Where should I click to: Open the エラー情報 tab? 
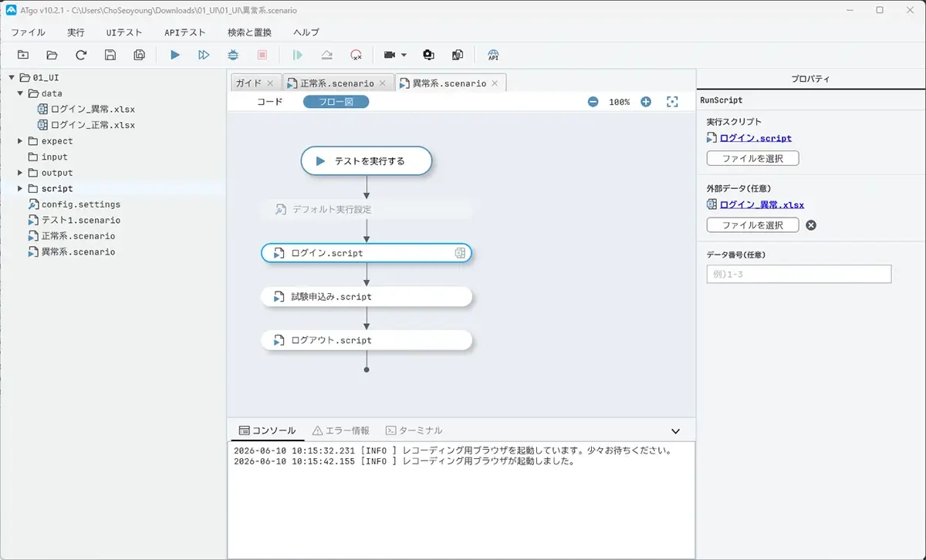341,430
